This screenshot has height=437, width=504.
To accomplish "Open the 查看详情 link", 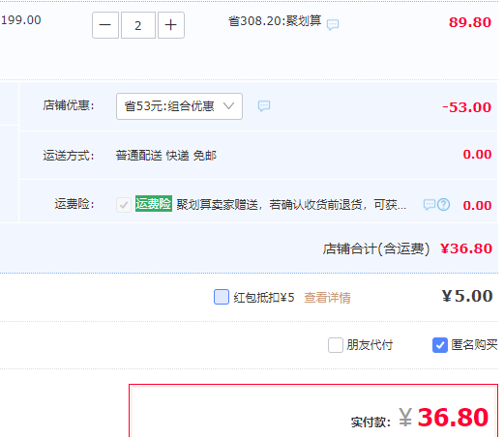I will click(327, 298).
